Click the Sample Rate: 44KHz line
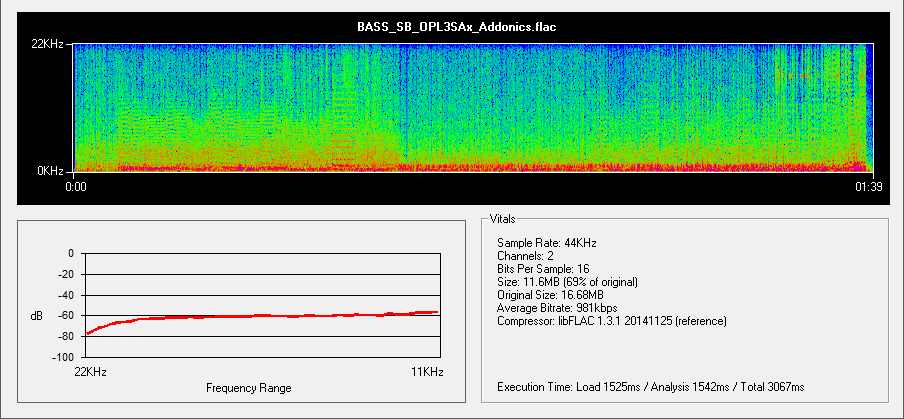This screenshot has height=419, width=904. pyautogui.click(x=545, y=243)
